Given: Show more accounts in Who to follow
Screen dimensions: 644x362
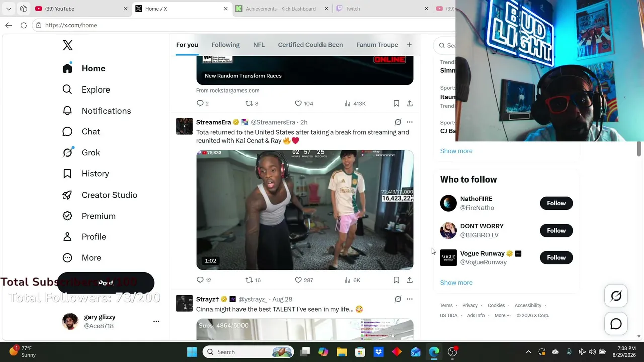Looking at the screenshot, I should click(x=456, y=283).
